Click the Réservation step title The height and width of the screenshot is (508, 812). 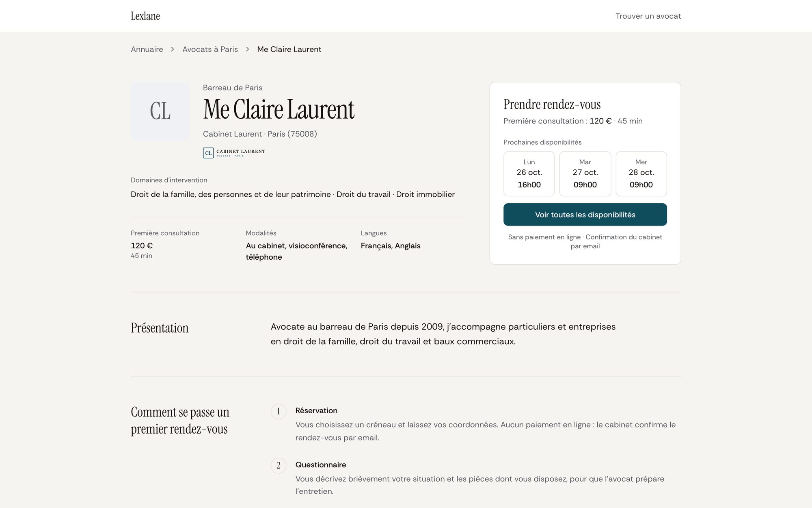(x=316, y=410)
